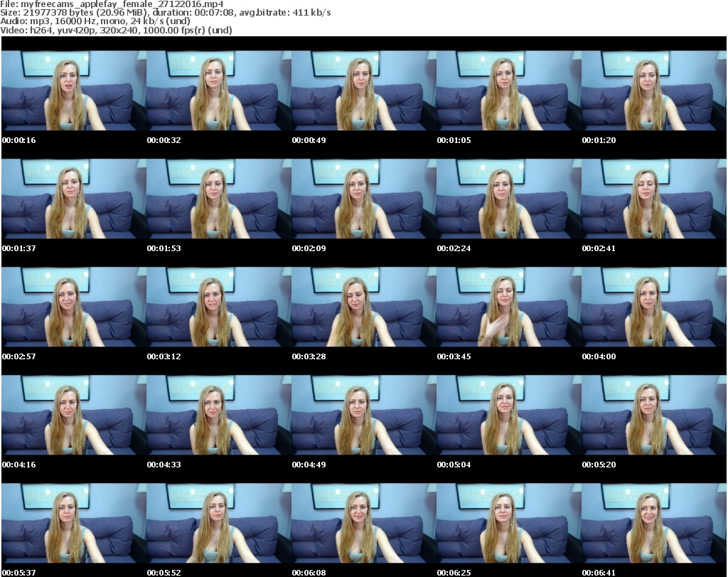Click the video frame thumbnail timestamped 00:02:57
This screenshot has height=577, width=728.
point(74,307)
